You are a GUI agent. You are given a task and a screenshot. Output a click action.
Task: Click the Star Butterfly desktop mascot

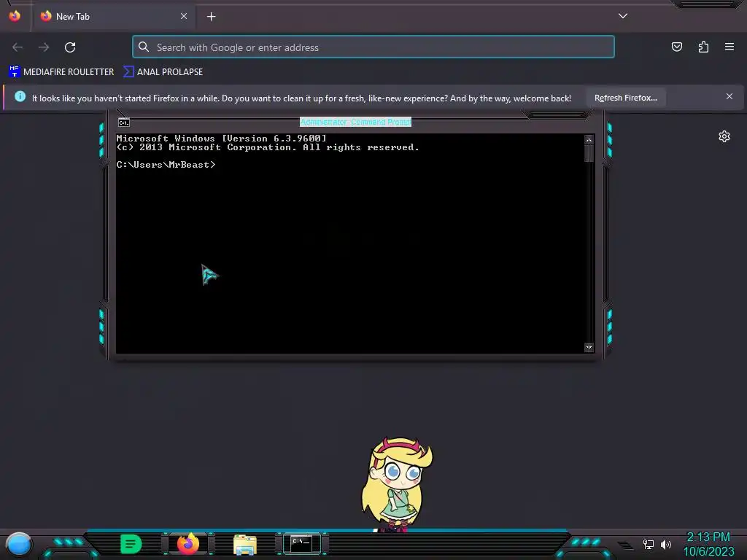pyautogui.click(x=397, y=484)
